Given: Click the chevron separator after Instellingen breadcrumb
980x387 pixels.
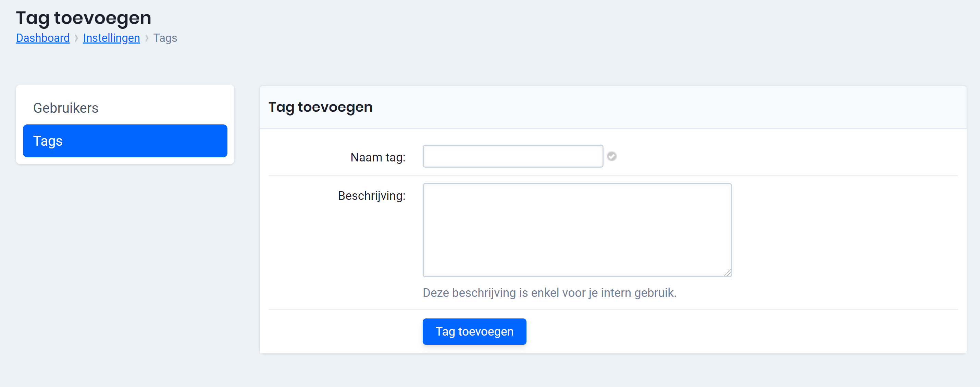Looking at the screenshot, I should point(147,38).
